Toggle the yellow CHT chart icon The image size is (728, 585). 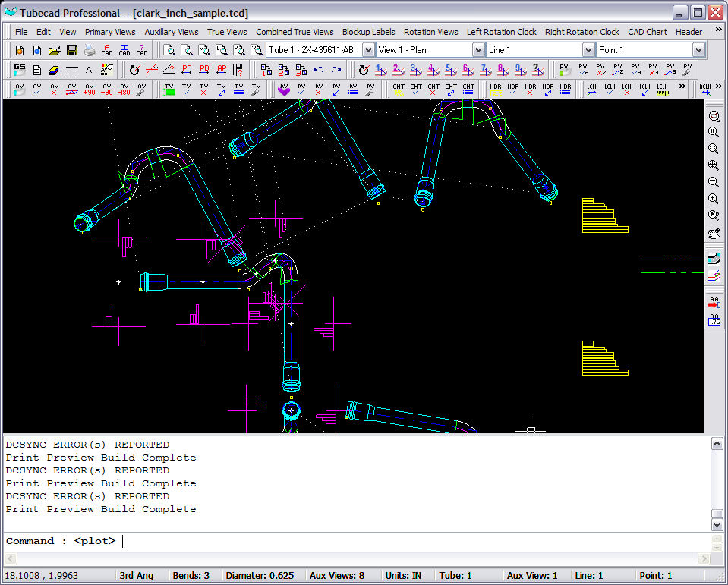pyautogui.click(x=399, y=90)
